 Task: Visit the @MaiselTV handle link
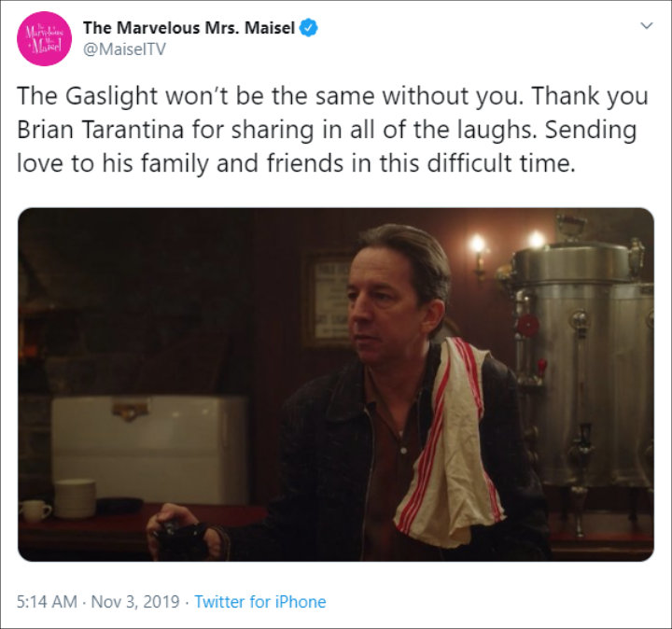coord(124,49)
